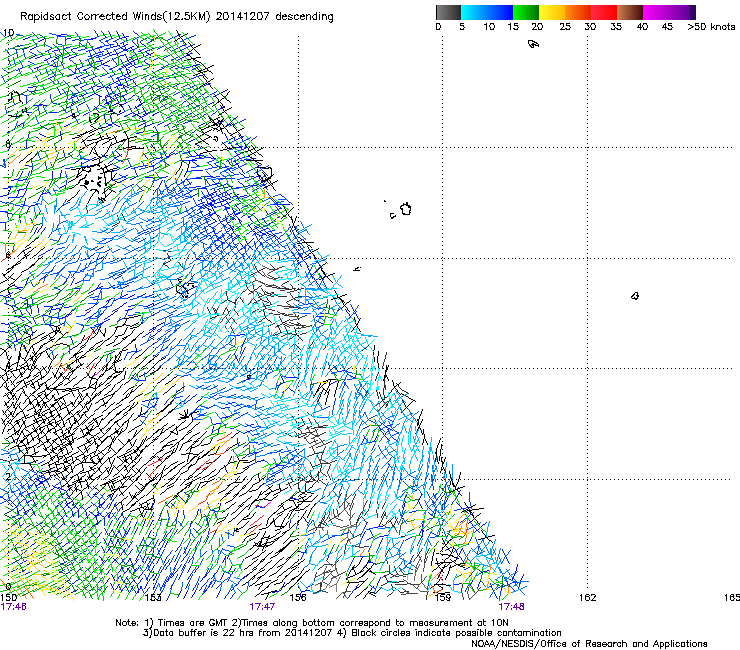
Task: Click the larger island outline near 158E
Action: [x=406, y=209]
